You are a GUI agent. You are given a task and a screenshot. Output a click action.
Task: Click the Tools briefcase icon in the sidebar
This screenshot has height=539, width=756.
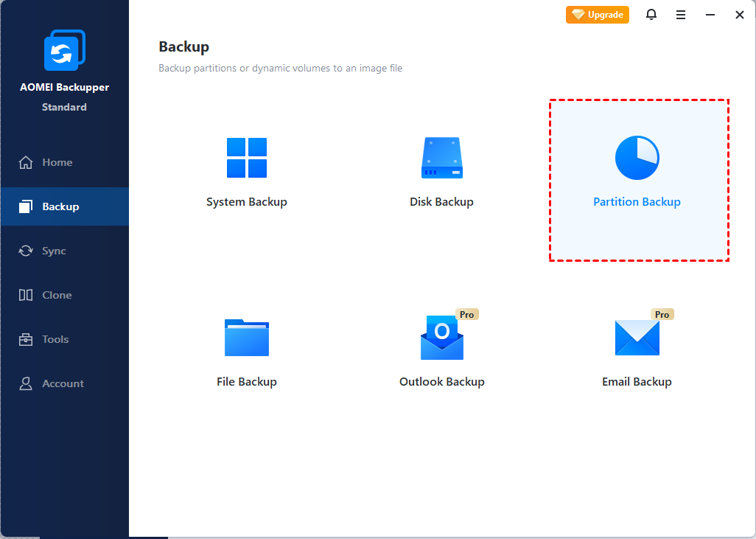pos(26,339)
